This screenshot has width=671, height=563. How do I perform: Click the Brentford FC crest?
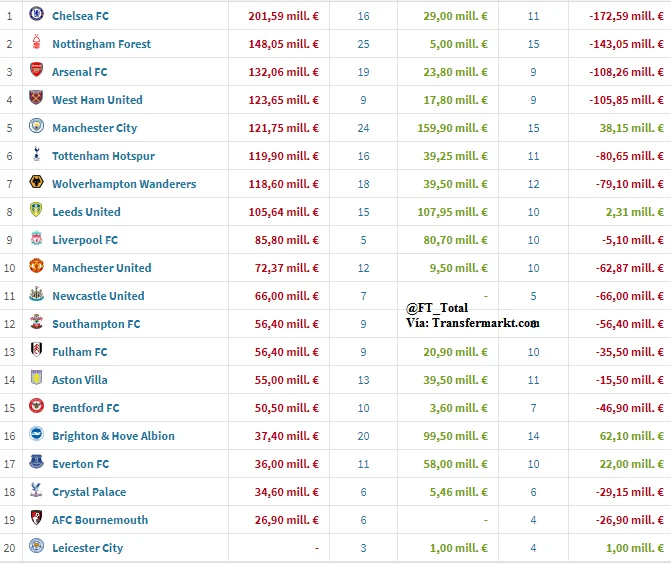[x=36, y=406]
